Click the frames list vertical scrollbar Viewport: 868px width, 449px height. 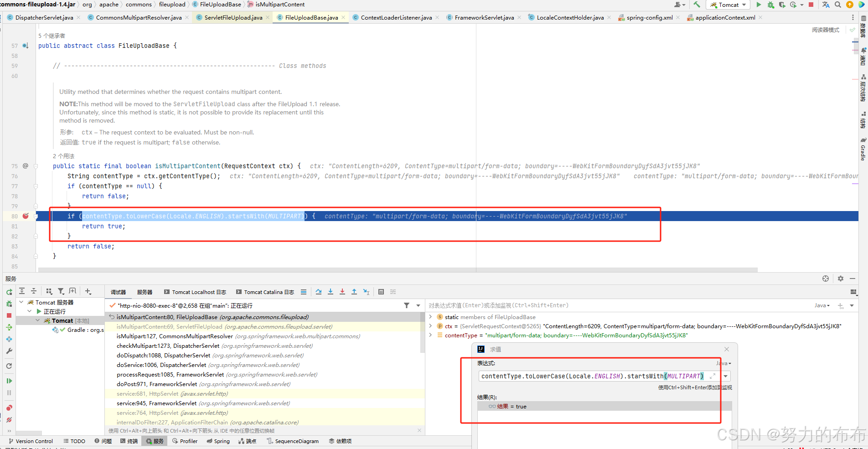pyautogui.click(x=422, y=332)
